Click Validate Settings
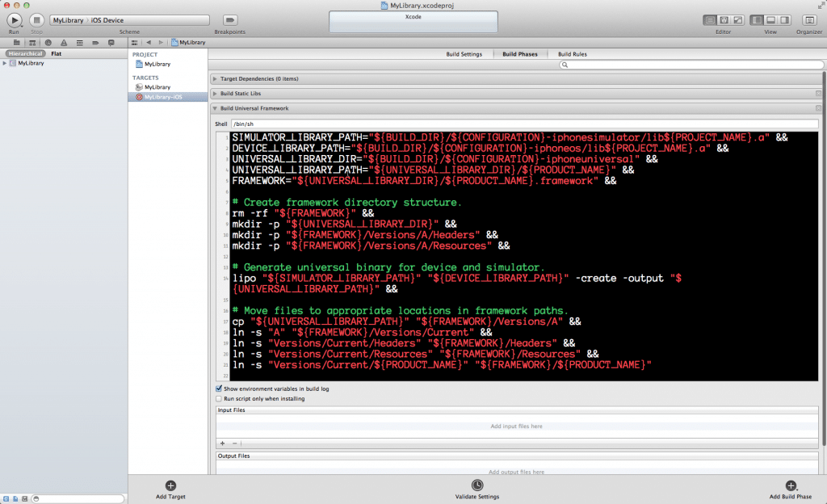 pyautogui.click(x=476, y=489)
